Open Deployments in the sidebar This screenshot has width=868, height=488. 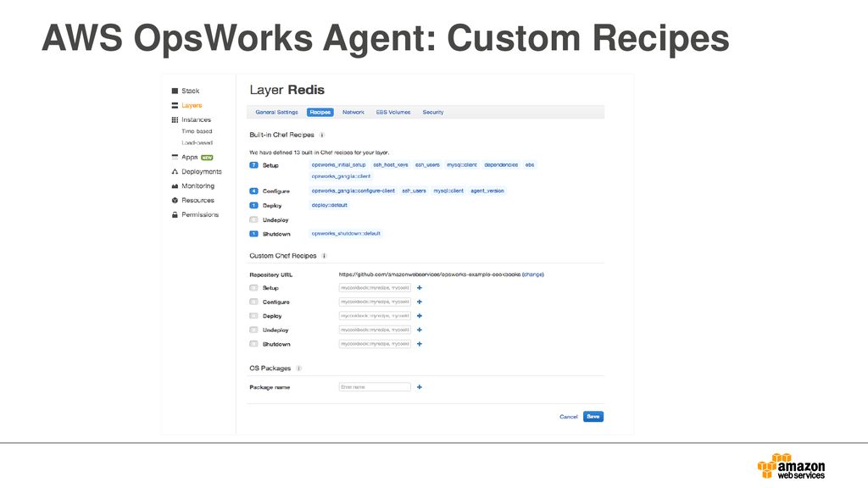(202, 171)
